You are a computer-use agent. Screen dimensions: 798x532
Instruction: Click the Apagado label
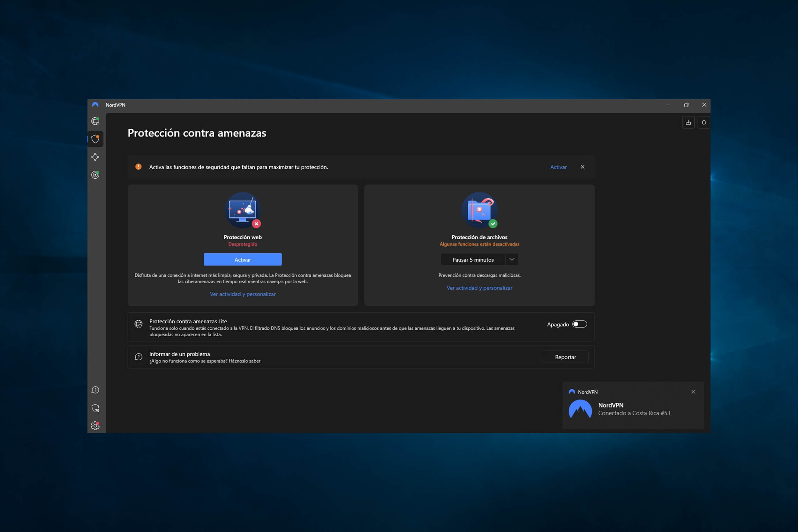point(558,324)
